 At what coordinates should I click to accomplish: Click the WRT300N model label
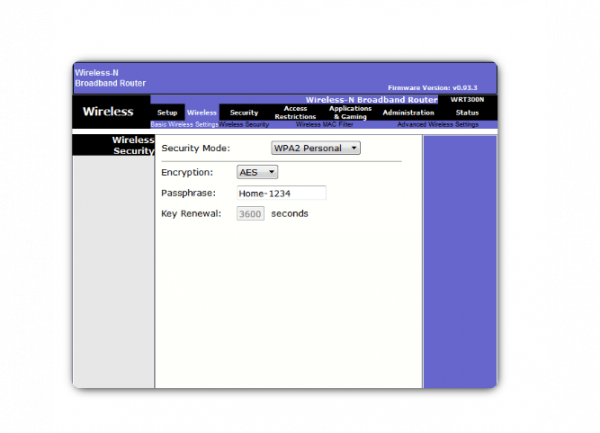pyautogui.click(x=467, y=100)
